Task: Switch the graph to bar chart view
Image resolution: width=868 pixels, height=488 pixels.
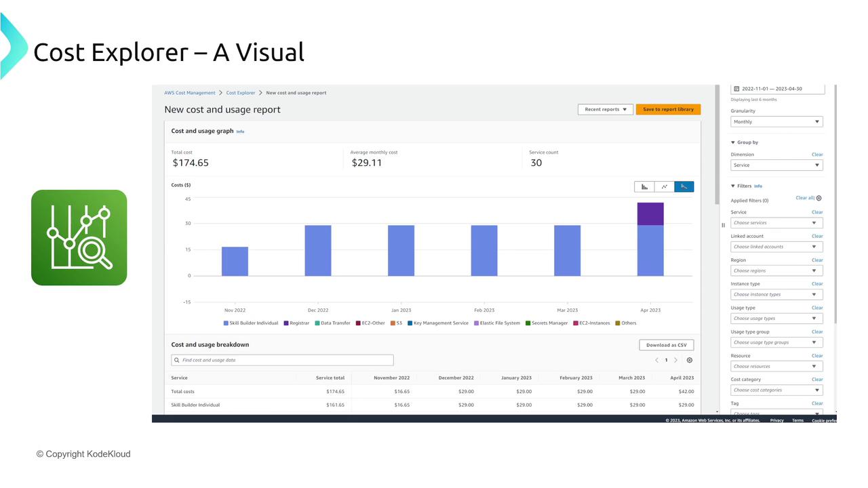Action: (x=644, y=186)
